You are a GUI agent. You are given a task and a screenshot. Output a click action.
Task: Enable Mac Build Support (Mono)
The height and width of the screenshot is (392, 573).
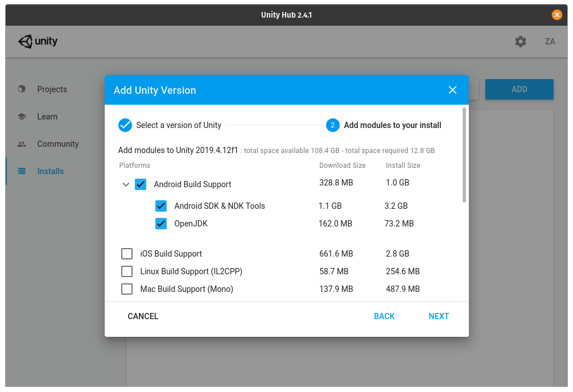(127, 289)
